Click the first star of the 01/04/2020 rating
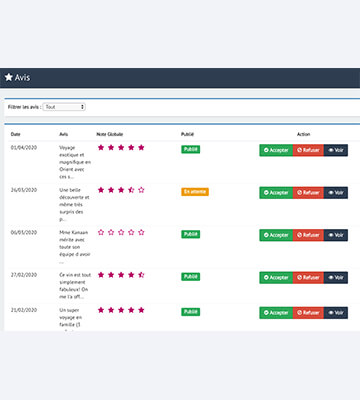360x400 pixels. [x=101, y=147]
